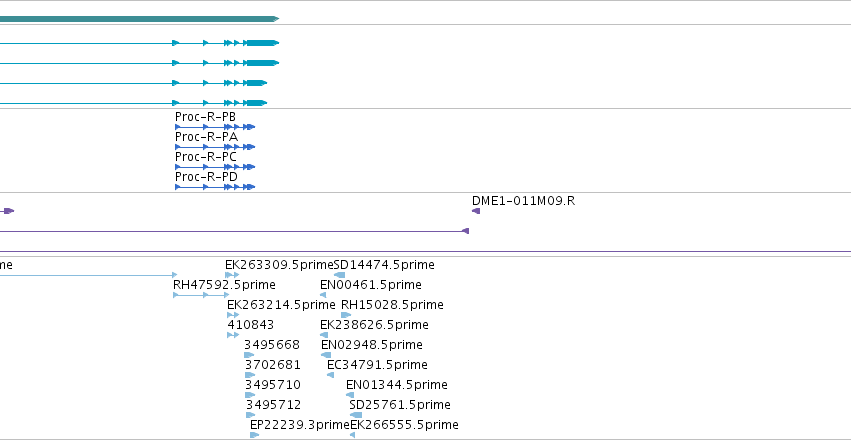Screen dimensions: 851x440
Task: Click the paired arrows under EK263214.5prime
Action: coord(233,315)
